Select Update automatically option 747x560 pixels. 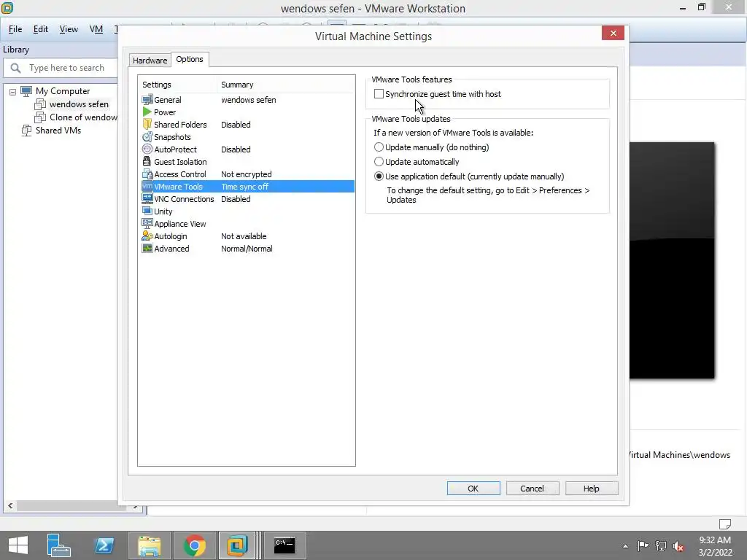click(379, 162)
